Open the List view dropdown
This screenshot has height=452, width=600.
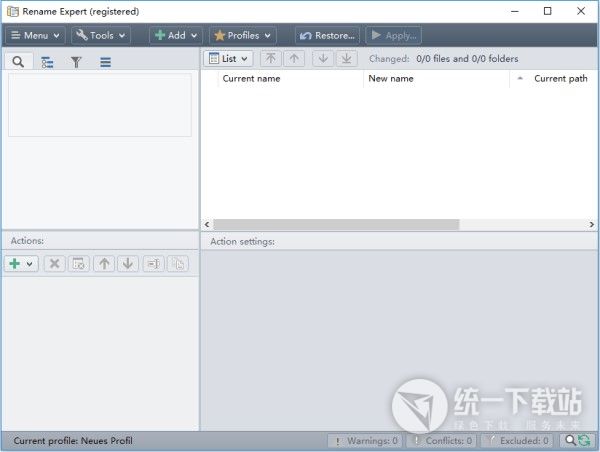click(228, 59)
